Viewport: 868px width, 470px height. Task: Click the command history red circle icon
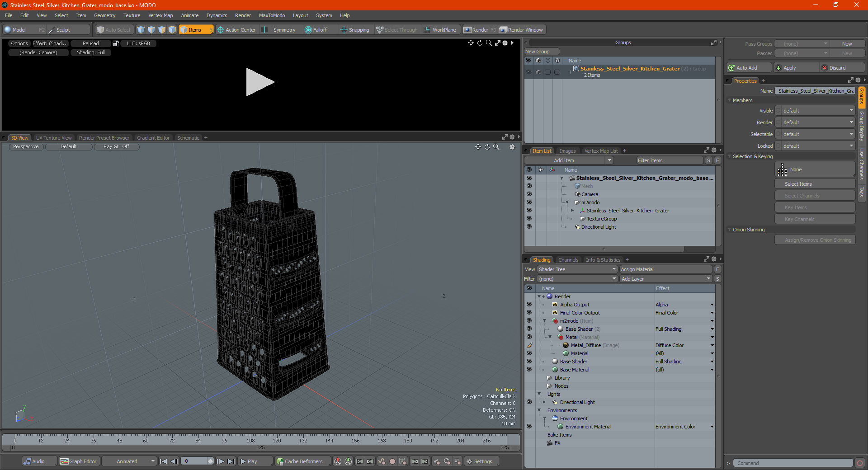pos(860,463)
